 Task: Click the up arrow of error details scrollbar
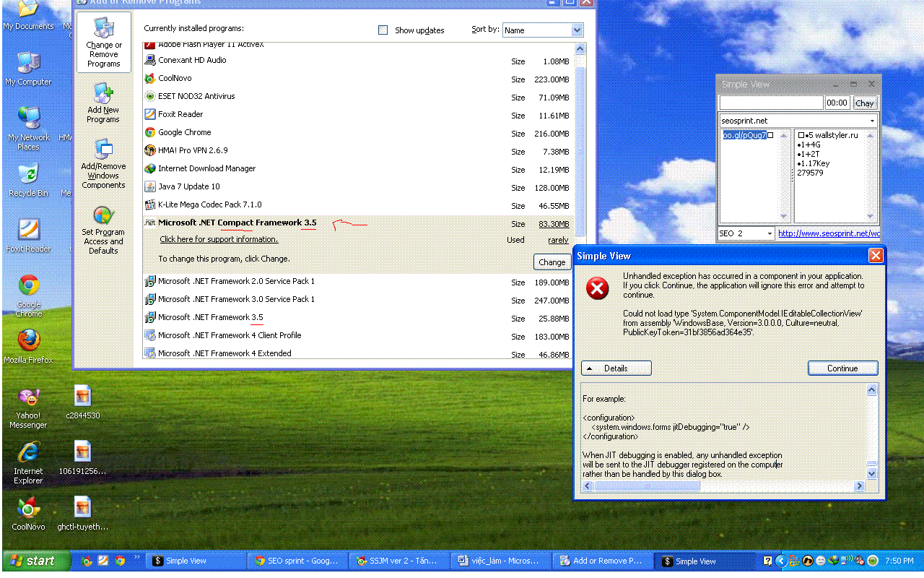click(x=871, y=390)
